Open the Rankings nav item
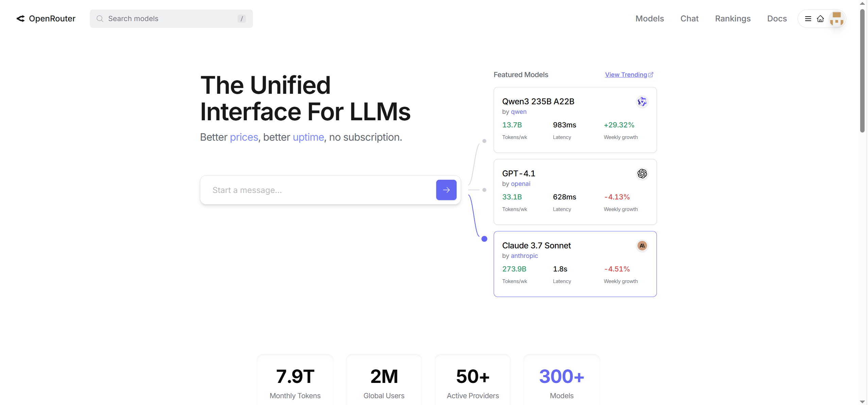The height and width of the screenshot is (405, 868). 733,19
